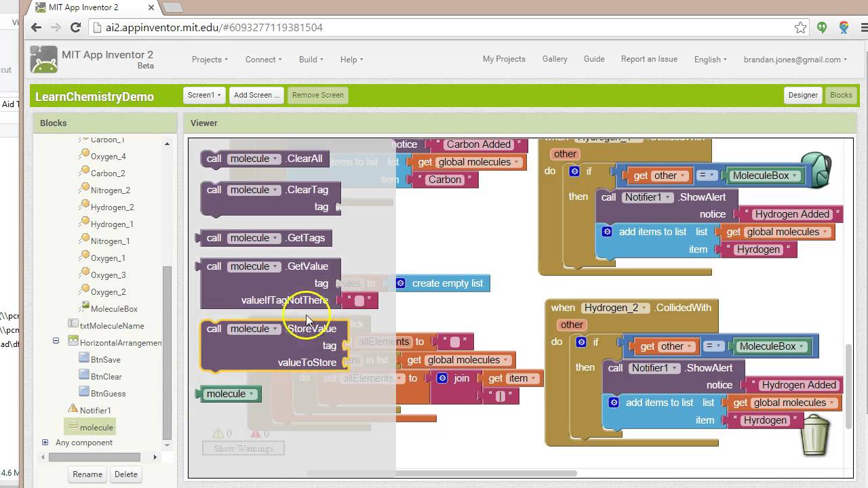This screenshot has width=868, height=488.
Task: Click the browser back arrow
Action: click(37, 28)
